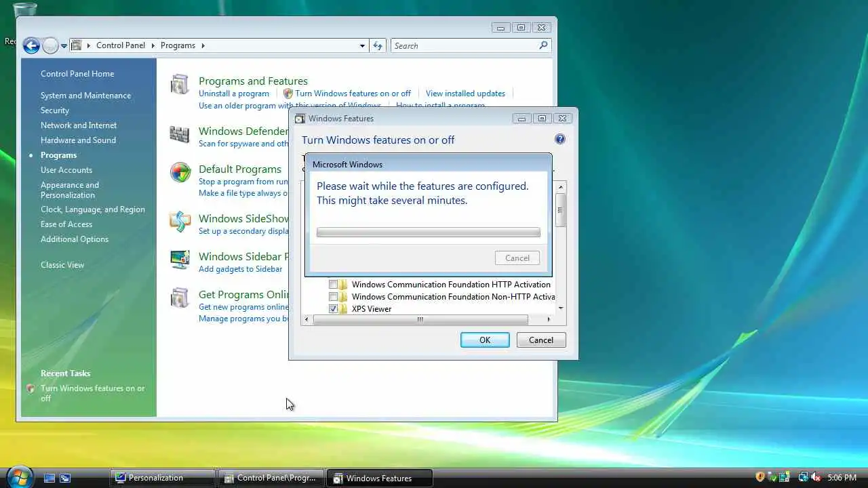Image resolution: width=868 pixels, height=488 pixels.
Task: Click the Default Programs globe icon
Action: pos(180,172)
